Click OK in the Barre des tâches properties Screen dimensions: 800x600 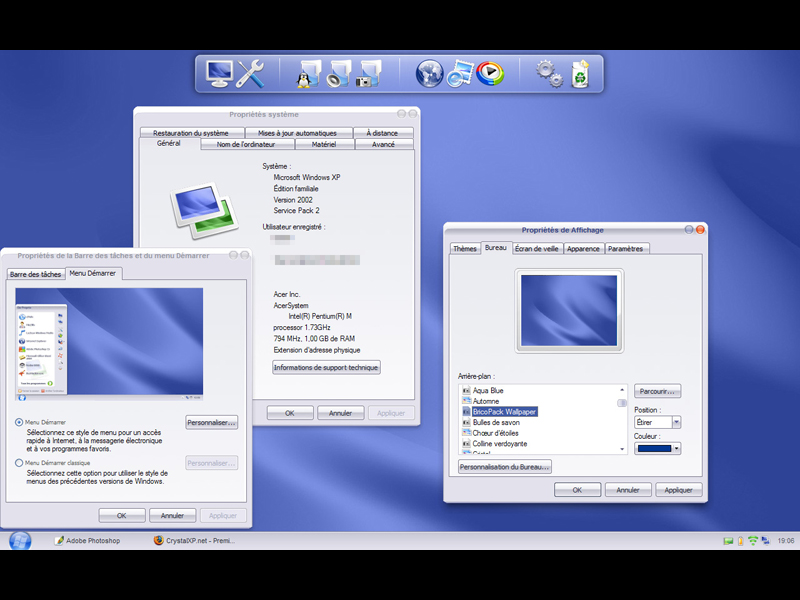(x=121, y=515)
